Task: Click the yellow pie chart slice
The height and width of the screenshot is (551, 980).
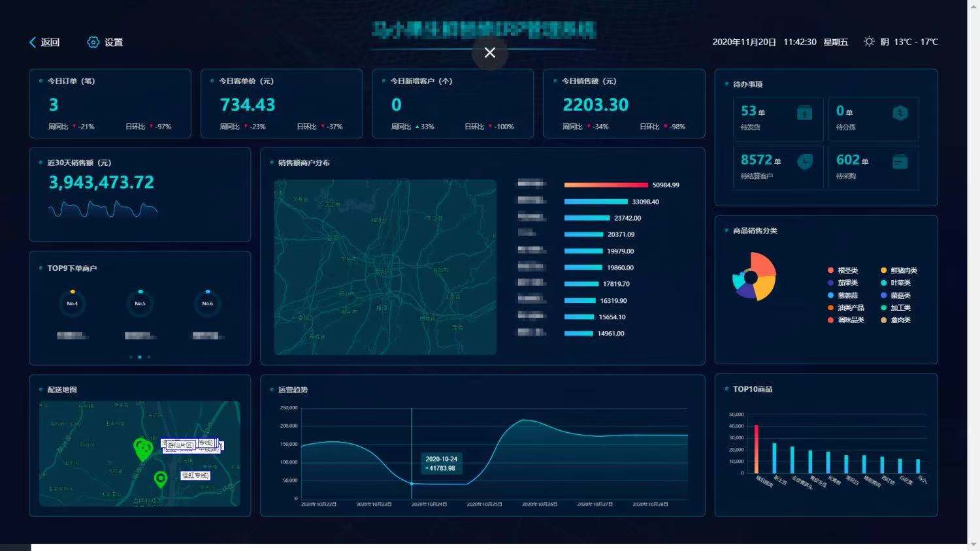Action: [766, 287]
